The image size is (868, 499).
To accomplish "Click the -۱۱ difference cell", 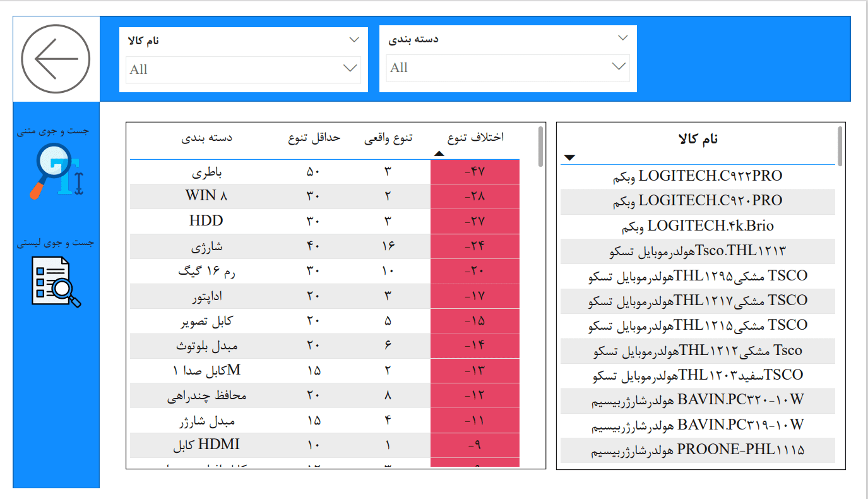I will 475,420.
